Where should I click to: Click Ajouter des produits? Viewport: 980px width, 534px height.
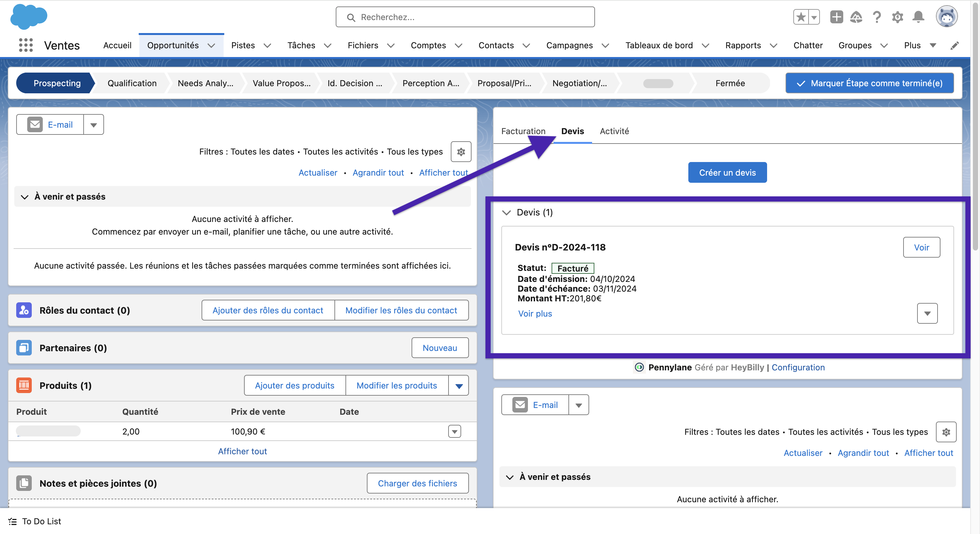point(295,386)
